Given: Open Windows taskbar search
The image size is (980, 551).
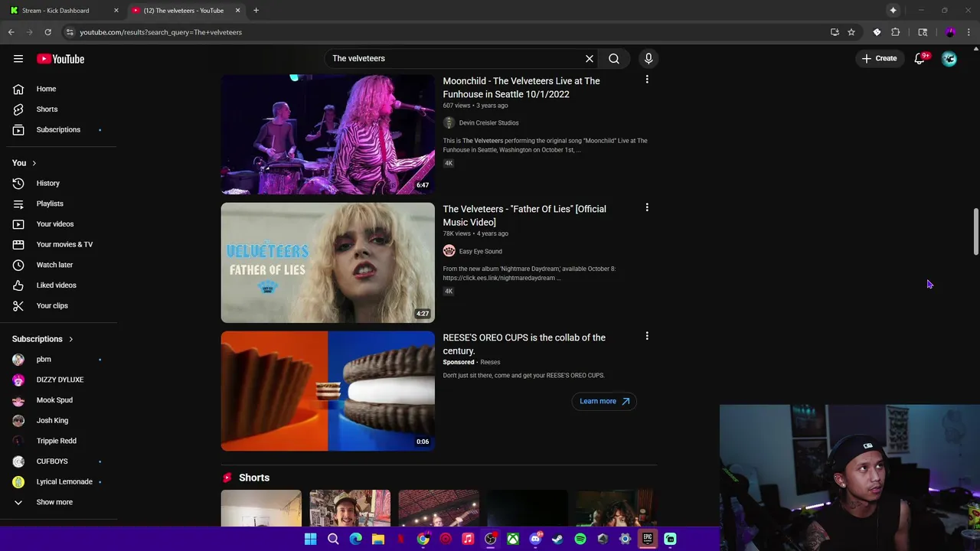Looking at the screenshot, I should 333,539.
